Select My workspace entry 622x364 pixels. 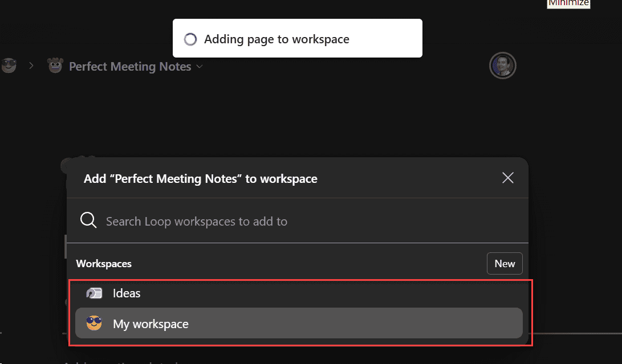click(299, 323)
